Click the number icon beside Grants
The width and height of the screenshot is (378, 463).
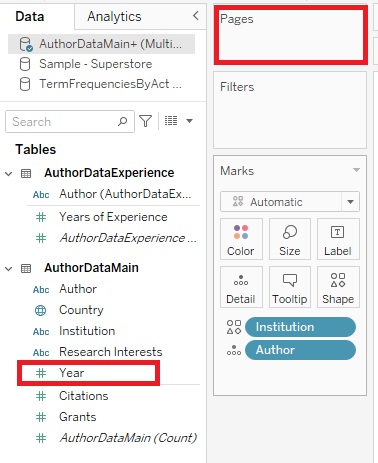[x=41, y=417]
